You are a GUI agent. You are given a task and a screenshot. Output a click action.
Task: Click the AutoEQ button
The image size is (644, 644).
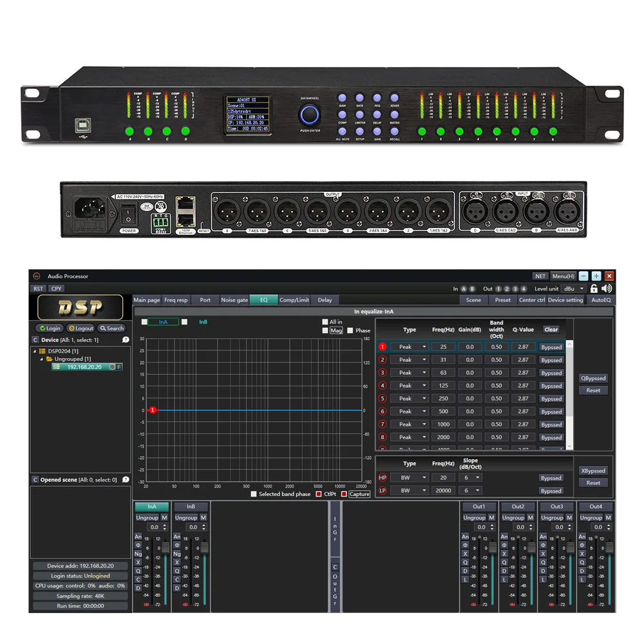tap(600, 300)
